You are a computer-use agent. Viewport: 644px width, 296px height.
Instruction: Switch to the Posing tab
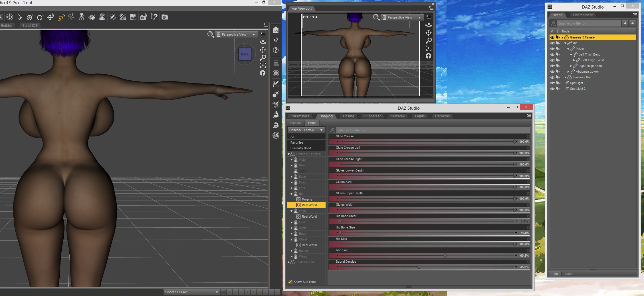(348, 116)
